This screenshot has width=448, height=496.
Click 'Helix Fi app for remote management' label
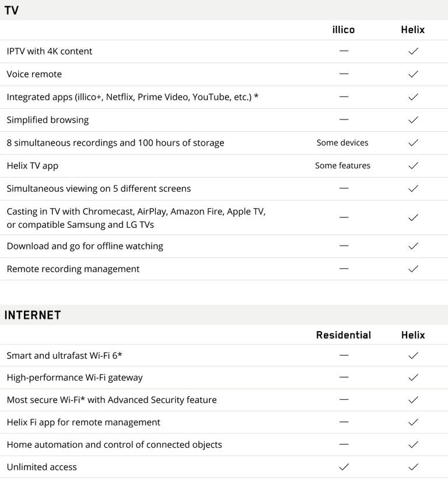pos(83,422)
